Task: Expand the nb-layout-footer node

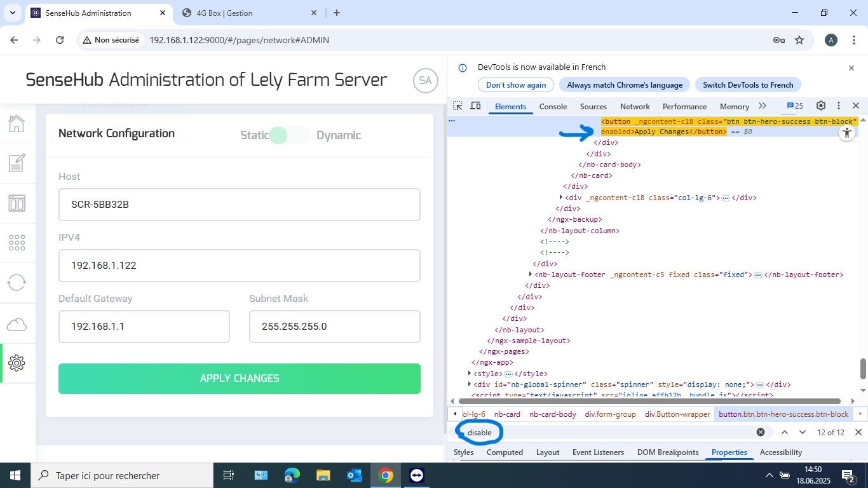Action: click(530, 274)
